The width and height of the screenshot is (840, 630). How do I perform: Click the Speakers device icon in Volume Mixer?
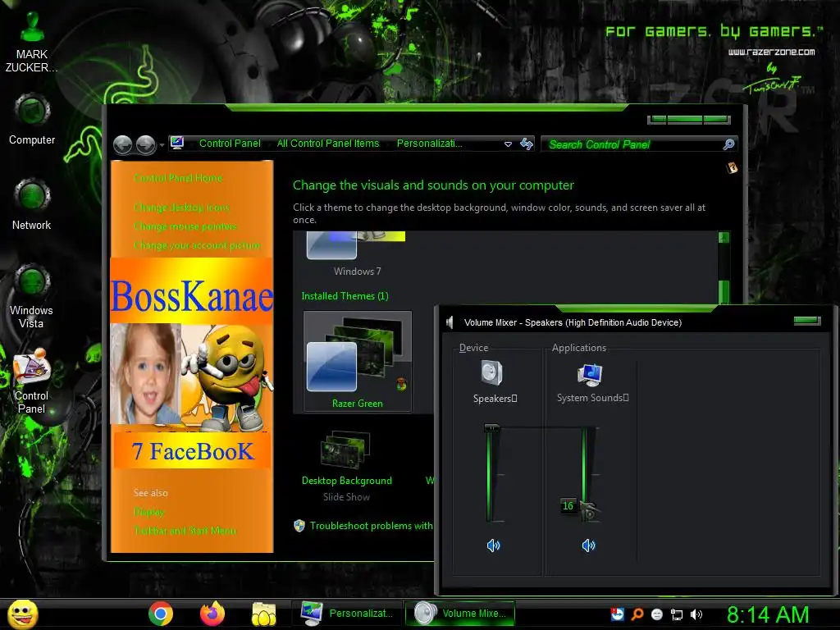click(492, 373)
